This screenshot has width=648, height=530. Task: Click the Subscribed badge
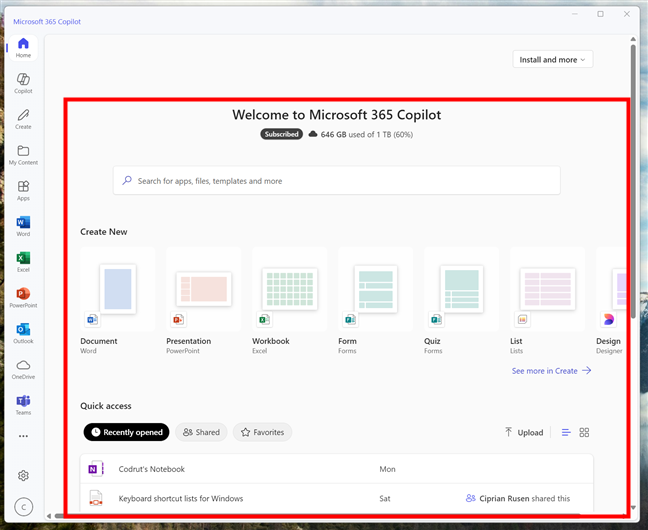tap(281, 134)
